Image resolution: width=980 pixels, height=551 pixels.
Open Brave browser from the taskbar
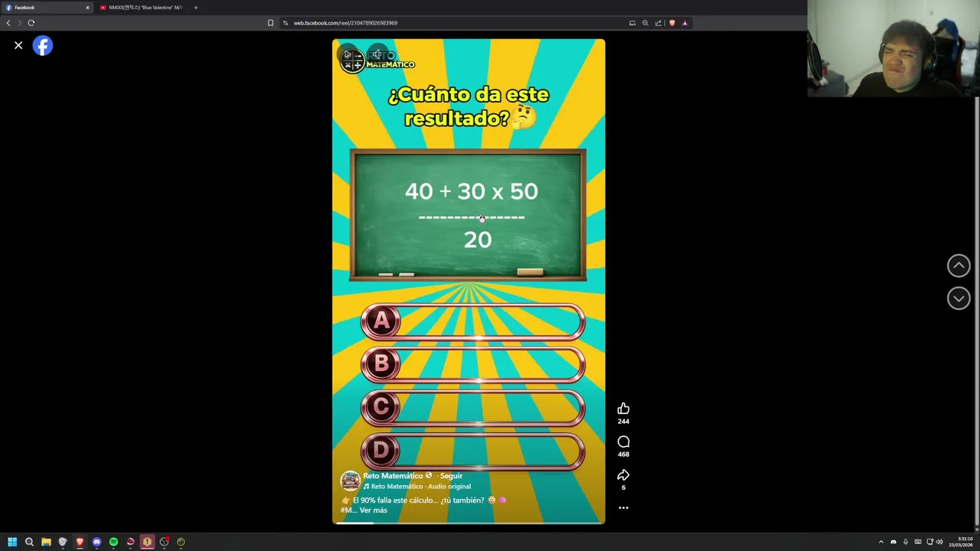point(80,542)
